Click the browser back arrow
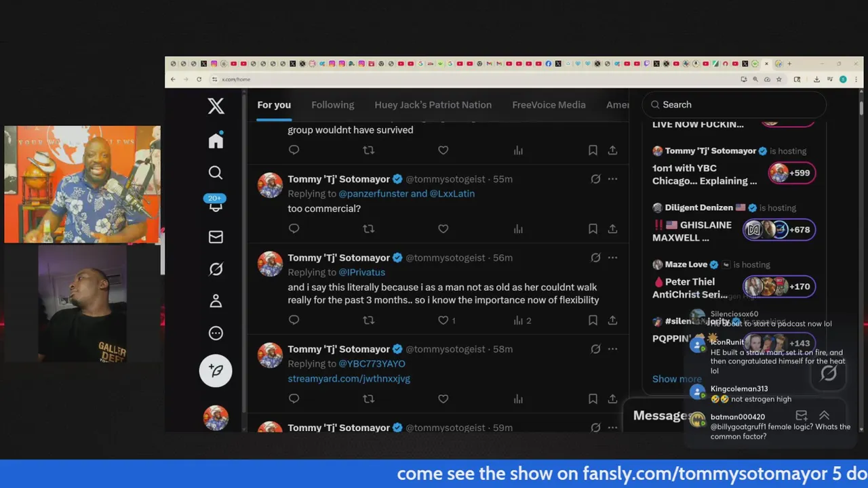The height and width of the screenshot is (488, 868). pos(173,79)
